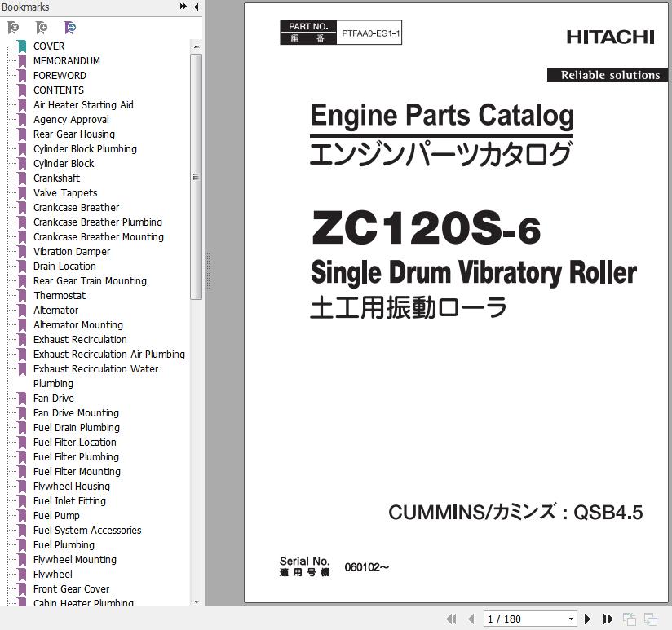Go to previous page arrow

coord(471,619)
